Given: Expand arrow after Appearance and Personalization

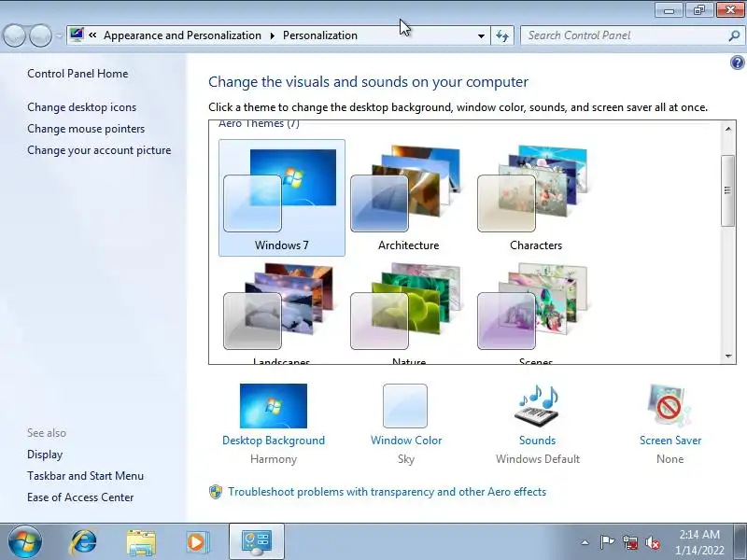Looking at the screenshot, I should pos(273,35).
